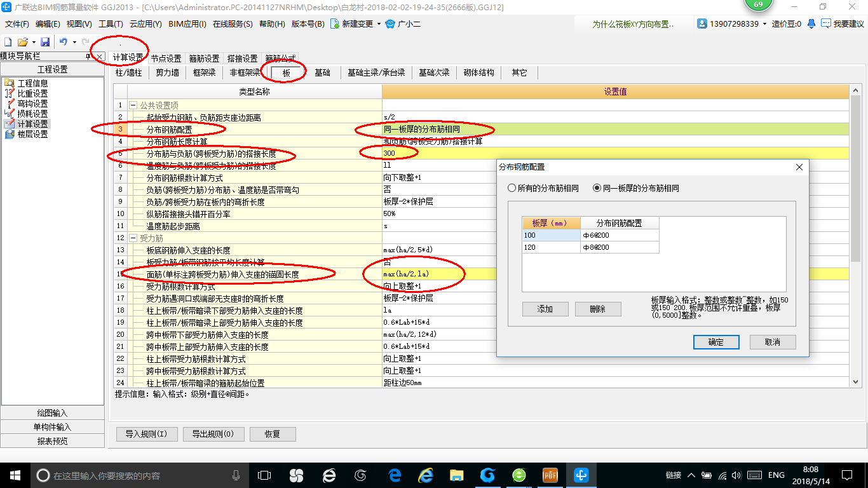The width and height of the screenshot is (868, 488).
Task: Select the 板厚 100 cell in dialog
Action: pyautogui.click(x=551, y=235)
